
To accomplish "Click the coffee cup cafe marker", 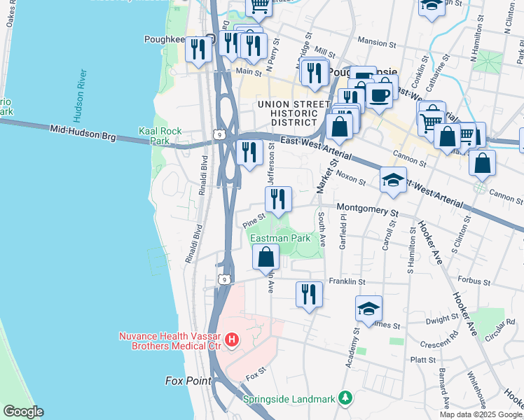I will coord(379,95).
